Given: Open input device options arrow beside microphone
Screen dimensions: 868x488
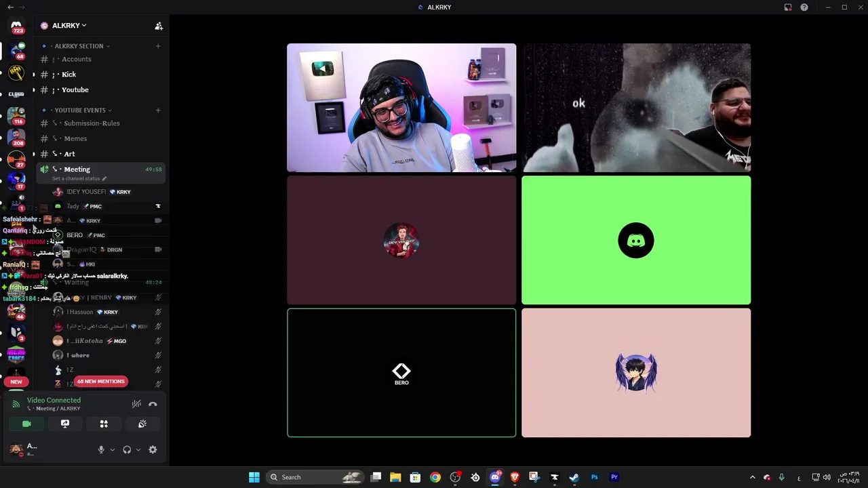Looking at the screenshot, I should click(113, 449).
